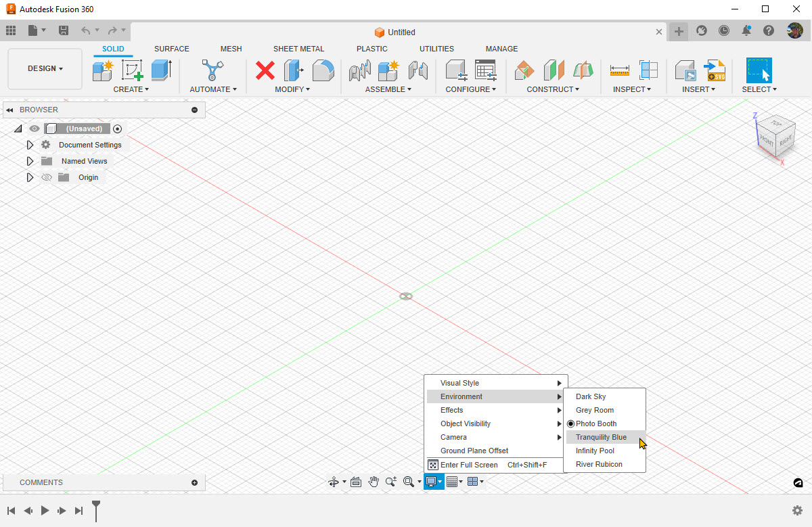Select the Press Pull tool in Modify
The height and width of the screenshot is (527, 812).
[x=293, y=70]
